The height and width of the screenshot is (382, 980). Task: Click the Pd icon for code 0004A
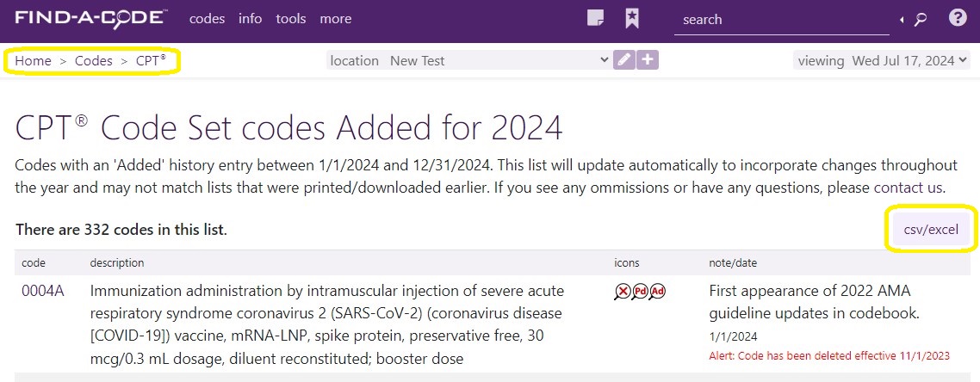click(639, 292)
